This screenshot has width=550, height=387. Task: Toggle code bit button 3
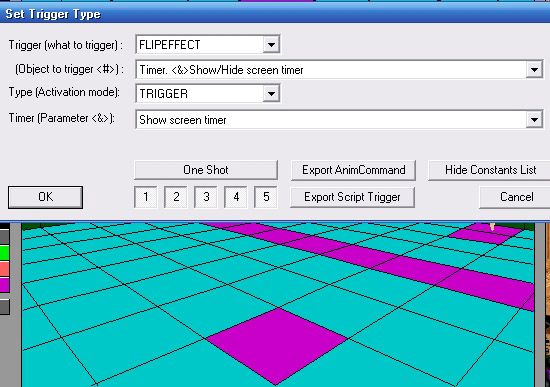coord(206,197)
